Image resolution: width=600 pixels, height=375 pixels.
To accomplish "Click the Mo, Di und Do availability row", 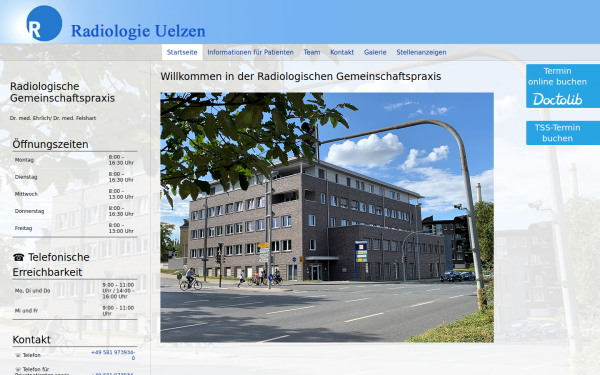I will pos(75,291).
